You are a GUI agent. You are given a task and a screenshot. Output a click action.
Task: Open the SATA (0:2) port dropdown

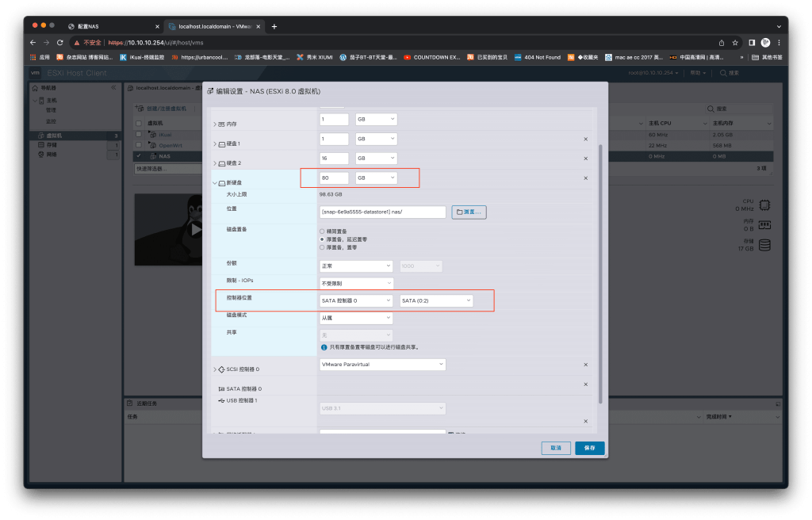coord(436,300)
